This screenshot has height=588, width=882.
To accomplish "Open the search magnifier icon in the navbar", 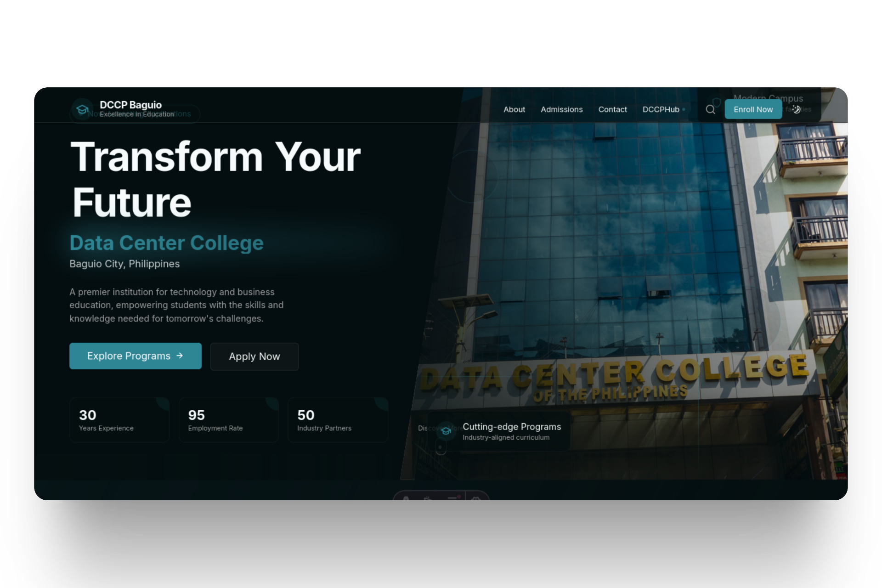I will click(710, 109).
